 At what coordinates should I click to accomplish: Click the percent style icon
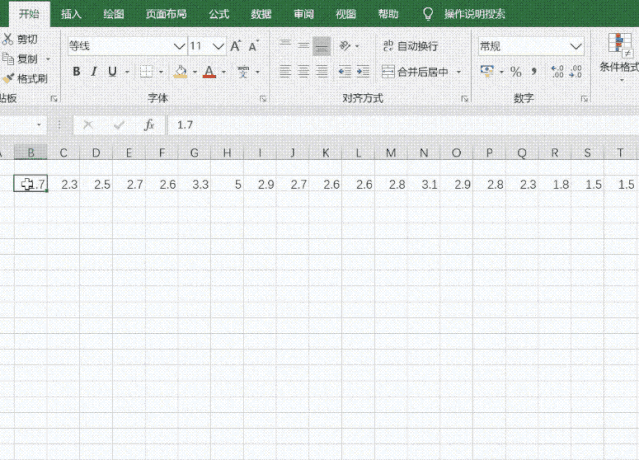click(516, 72)
